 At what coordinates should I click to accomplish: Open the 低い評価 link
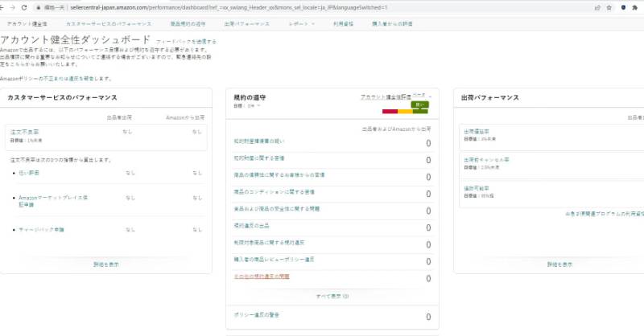(29, 173)
